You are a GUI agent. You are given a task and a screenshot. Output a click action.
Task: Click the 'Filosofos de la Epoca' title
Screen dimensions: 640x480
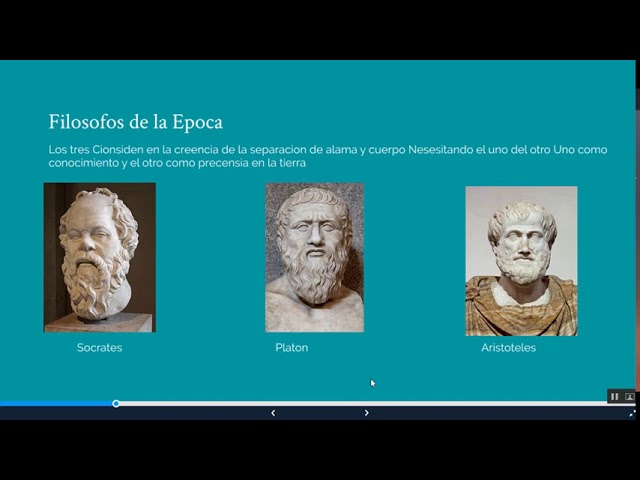tap(136, 122)
